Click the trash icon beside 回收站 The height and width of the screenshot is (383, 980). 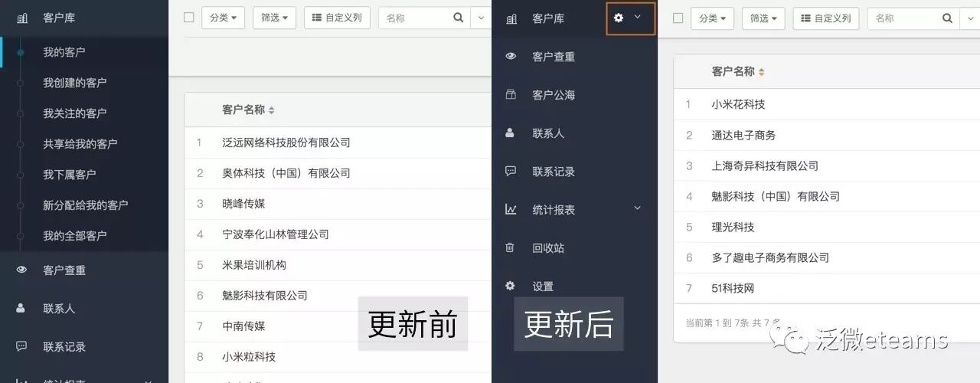[510, 247]
